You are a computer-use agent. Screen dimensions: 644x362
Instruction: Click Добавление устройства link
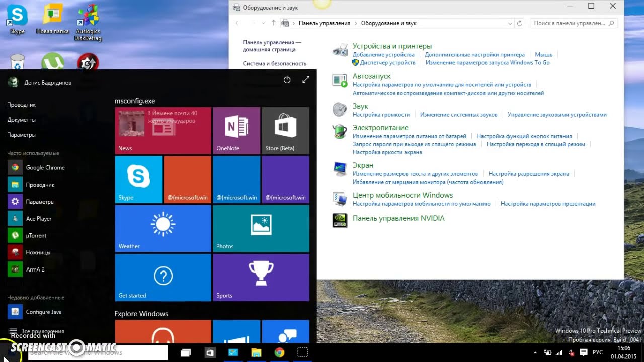[383, 55]
